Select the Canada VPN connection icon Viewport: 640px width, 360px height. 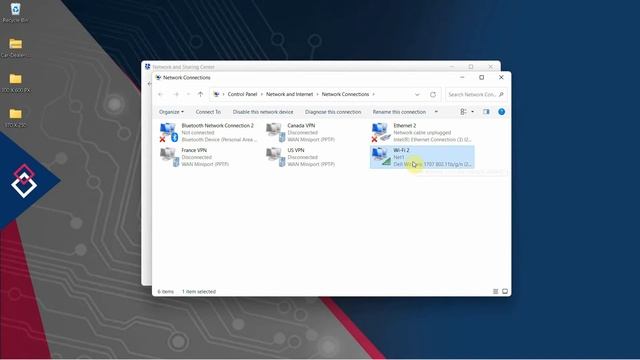(276, 132)
